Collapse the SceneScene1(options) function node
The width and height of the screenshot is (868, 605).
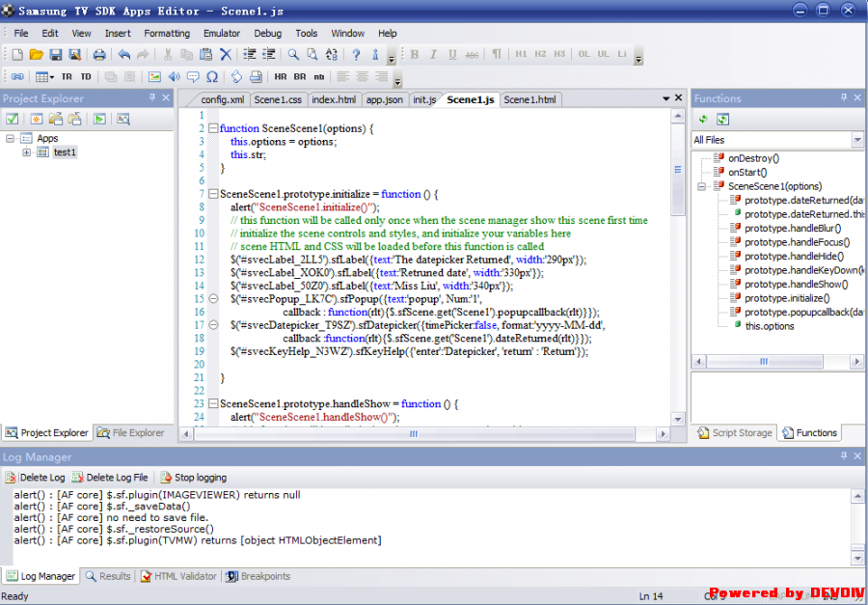tap(702, 186)
